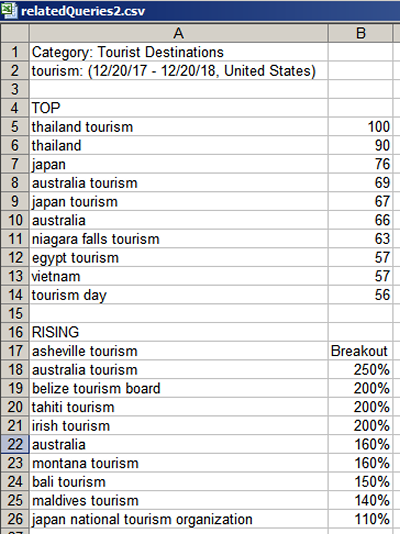Click the Excel icon in the title bar
Image resolution: width=400 pixels, height=534 pixels.
(8, 11)
